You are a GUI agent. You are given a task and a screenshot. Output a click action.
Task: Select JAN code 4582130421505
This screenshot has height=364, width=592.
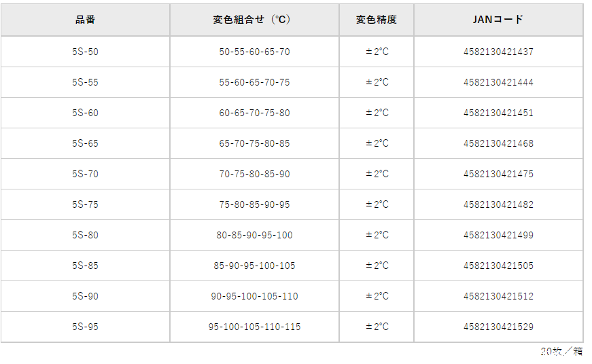(498, 266)
